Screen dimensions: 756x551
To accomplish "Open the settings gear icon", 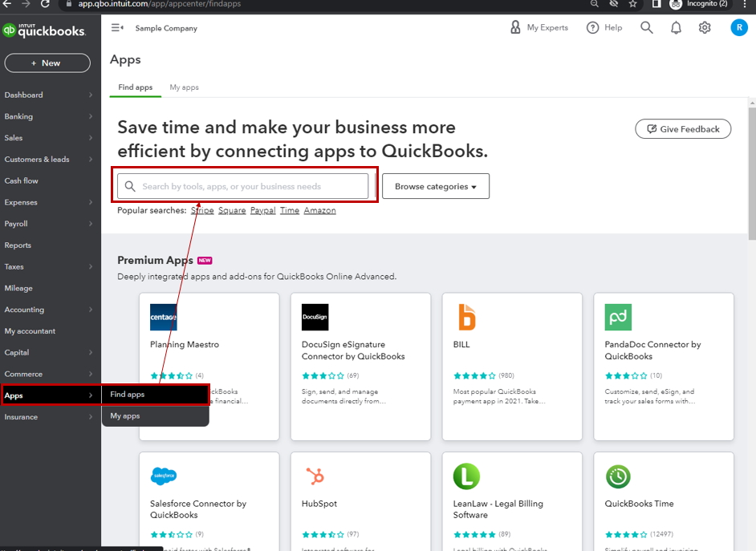I will (705, 28).
